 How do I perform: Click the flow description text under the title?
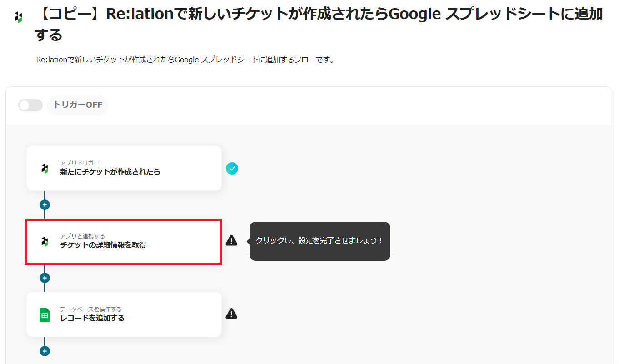[x=185, y=60]
